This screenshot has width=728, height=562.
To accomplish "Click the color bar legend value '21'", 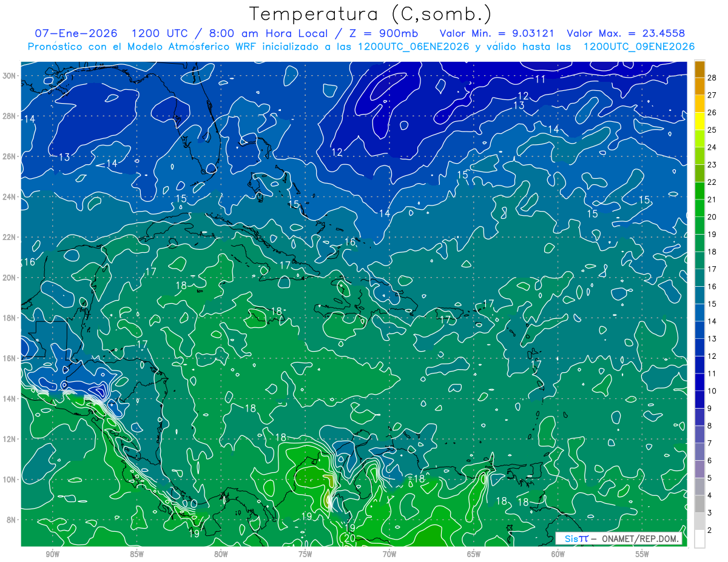I will pos(712,199).
